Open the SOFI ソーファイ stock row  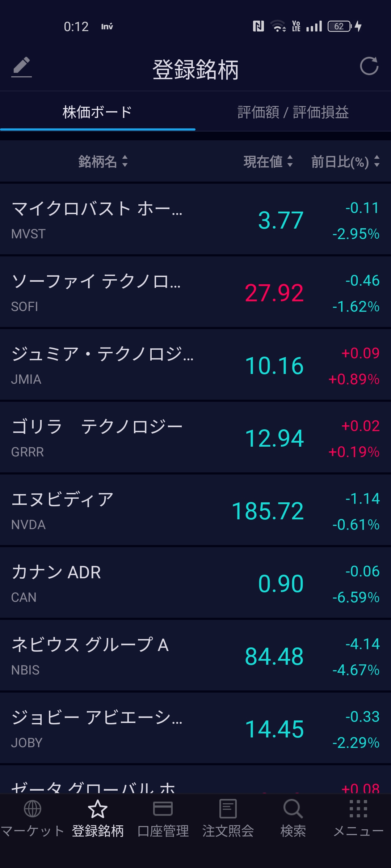195,292
